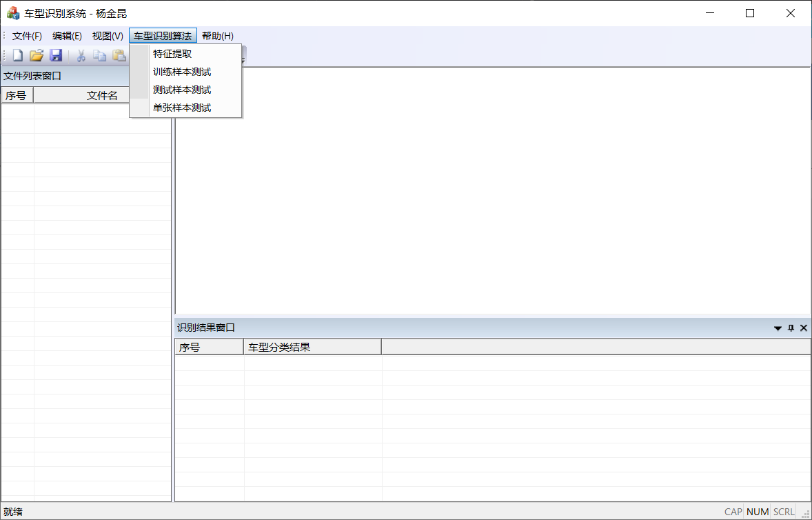This screenshot has width=812, height=520.
Task: Click the Cut scissors toolbar icon
Action: tap(81, 55)
